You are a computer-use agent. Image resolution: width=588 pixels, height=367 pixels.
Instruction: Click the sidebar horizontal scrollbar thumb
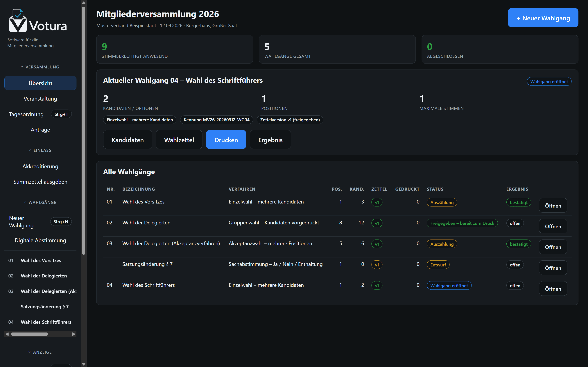click(29, 334)
